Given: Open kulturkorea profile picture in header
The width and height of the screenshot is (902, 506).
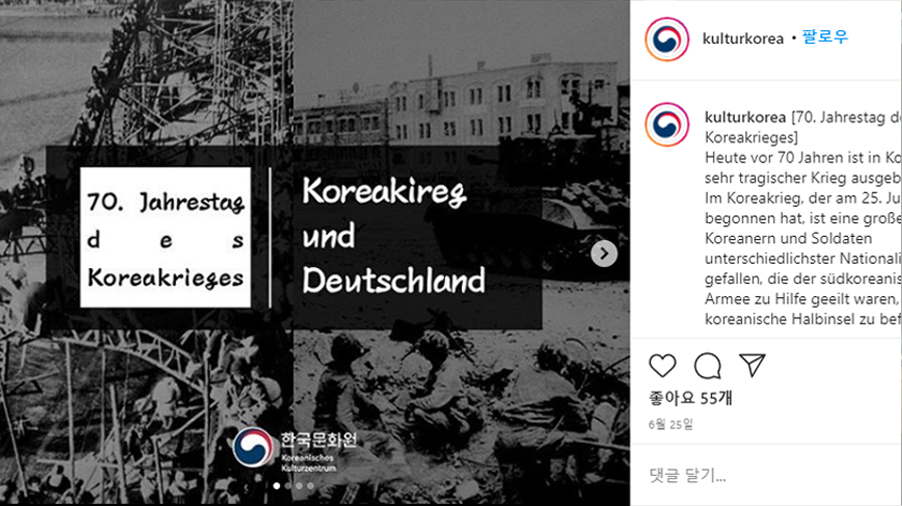Looking at the screenshot, I should [667, 39].
